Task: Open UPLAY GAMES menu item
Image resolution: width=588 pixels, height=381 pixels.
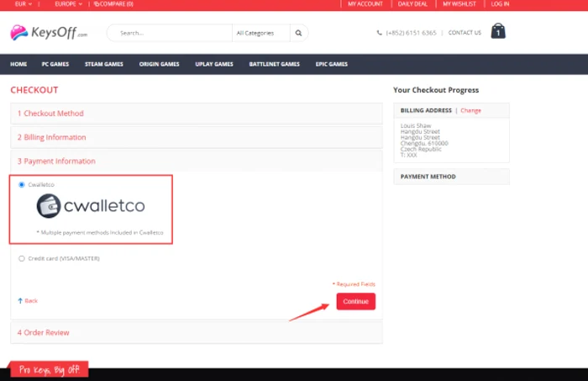Action: click(214, 64)
